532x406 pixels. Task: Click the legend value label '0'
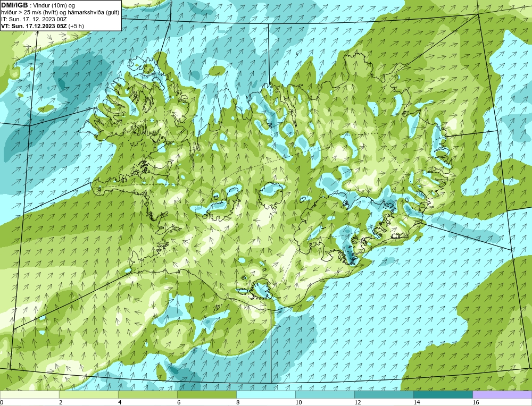pyautogui.click(x=2, y=402)
